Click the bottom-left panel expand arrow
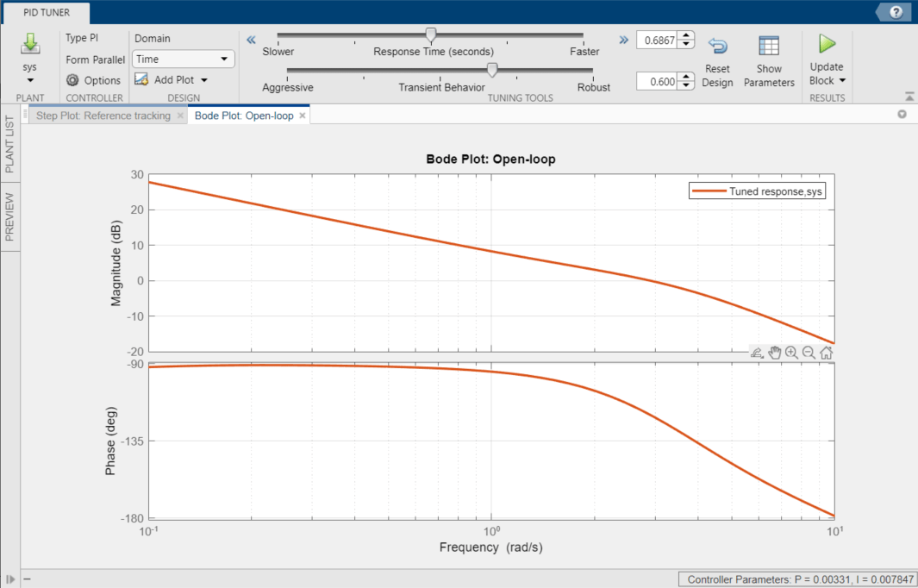Screen dimensions: 918x588 pos(11,579)
